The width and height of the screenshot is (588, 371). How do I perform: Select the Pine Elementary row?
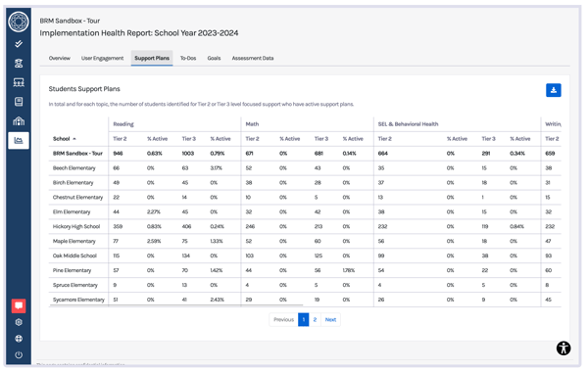click(x=305, y=270)
